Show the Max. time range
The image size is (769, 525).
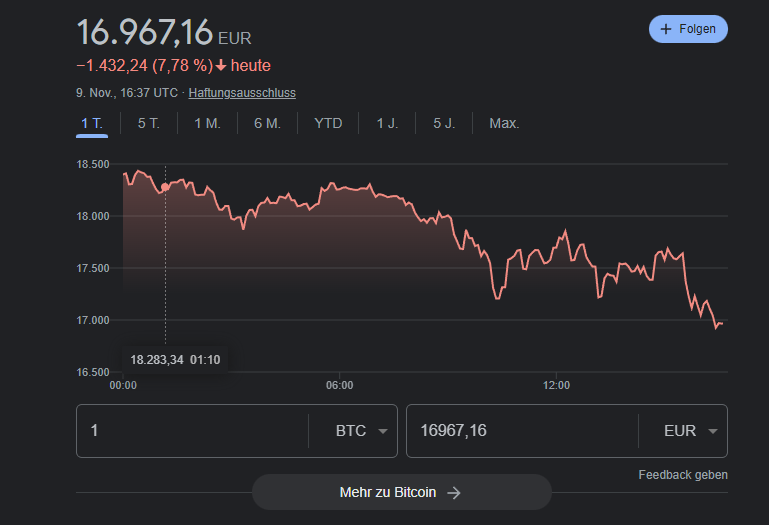coord(504,124)
